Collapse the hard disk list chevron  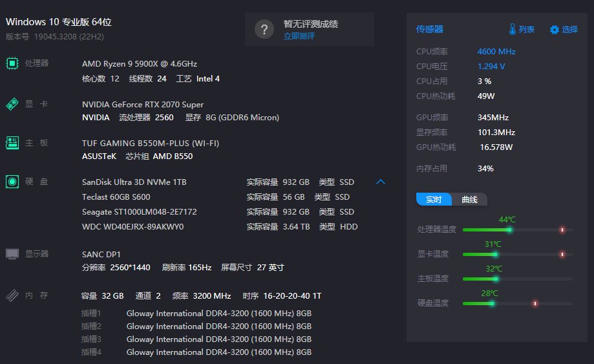[381, 182]
